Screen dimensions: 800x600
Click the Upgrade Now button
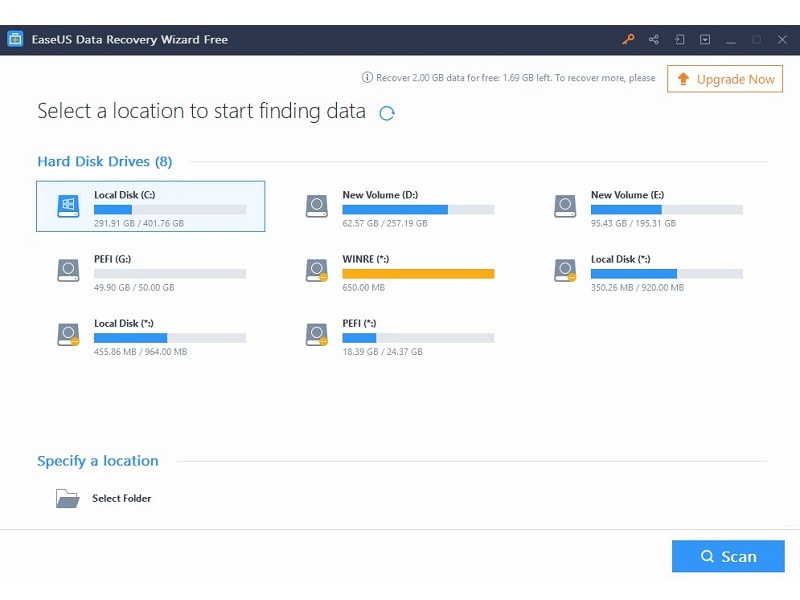[725, 79]
